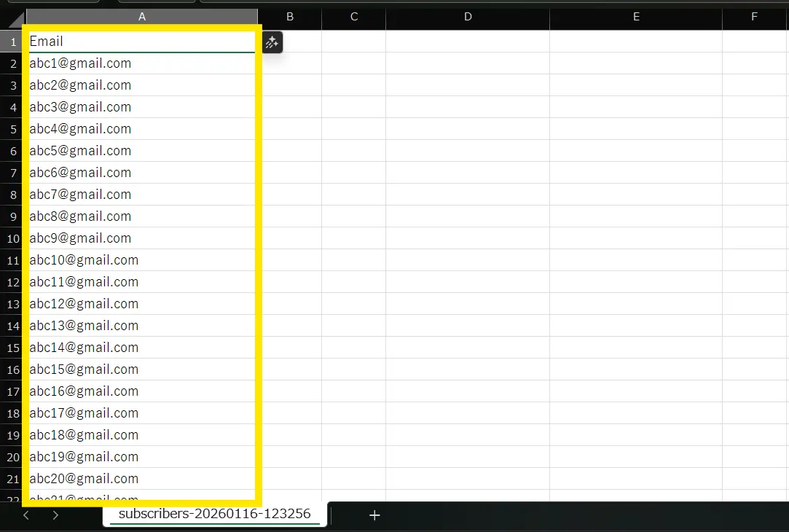Image resolution: width=789 pixels, height=532 pixels.
Task: Click the column E header
Action: pyautogui.click(x=635, y=17)
